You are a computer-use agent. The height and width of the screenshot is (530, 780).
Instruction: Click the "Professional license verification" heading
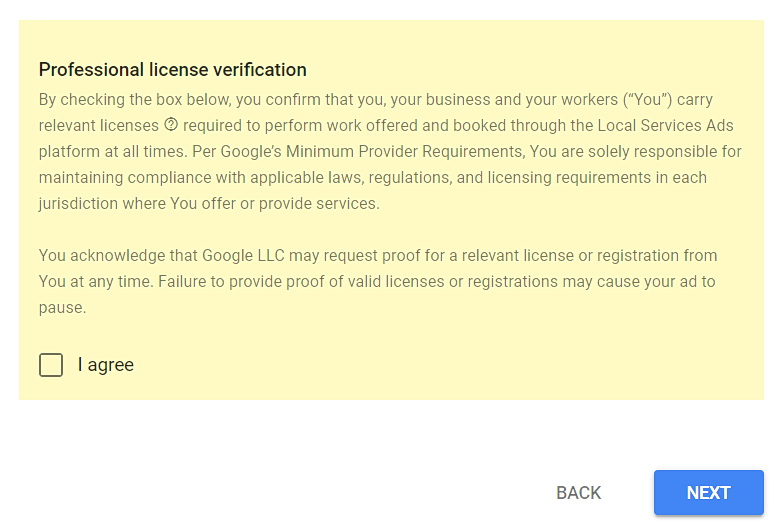point(173,70)
